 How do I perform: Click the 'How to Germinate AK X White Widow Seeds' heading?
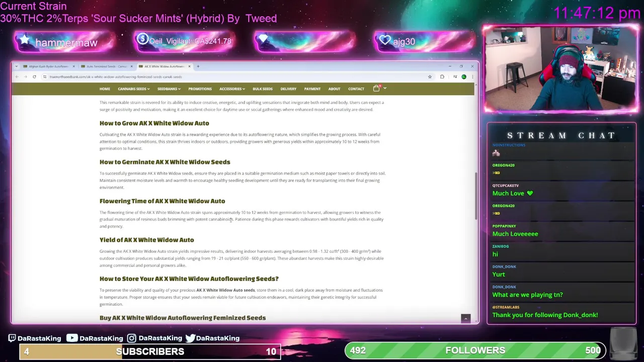pyautogui.click(x=165, y=162)
